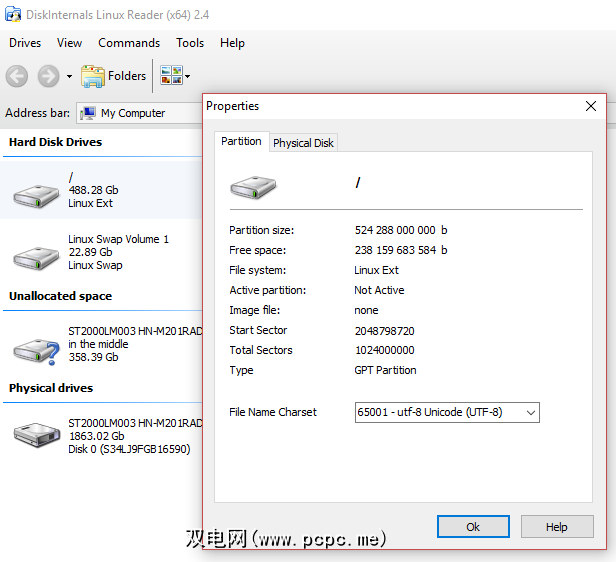Image resolution: width=616 pixels, height=562 pixels.
Task: Click the Total Sectors value 1024000000
Action: pyautogui.click(x=385, y=350)
